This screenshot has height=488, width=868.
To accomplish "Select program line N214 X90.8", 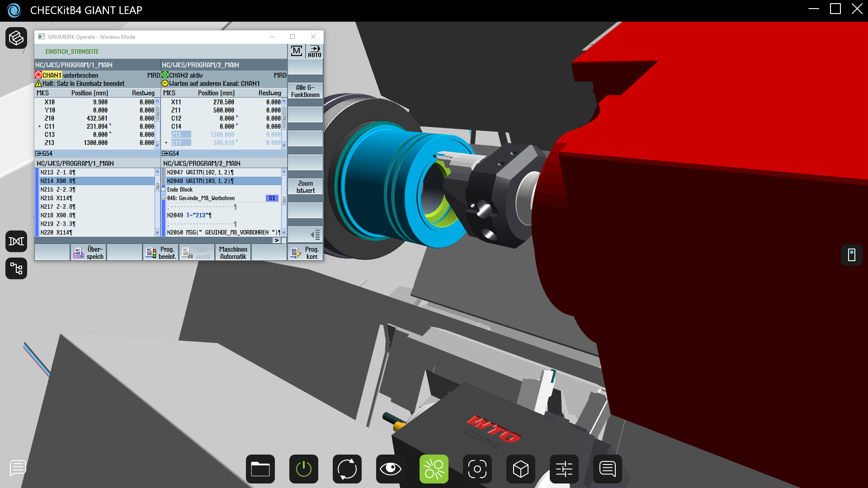I will [96, 181].
